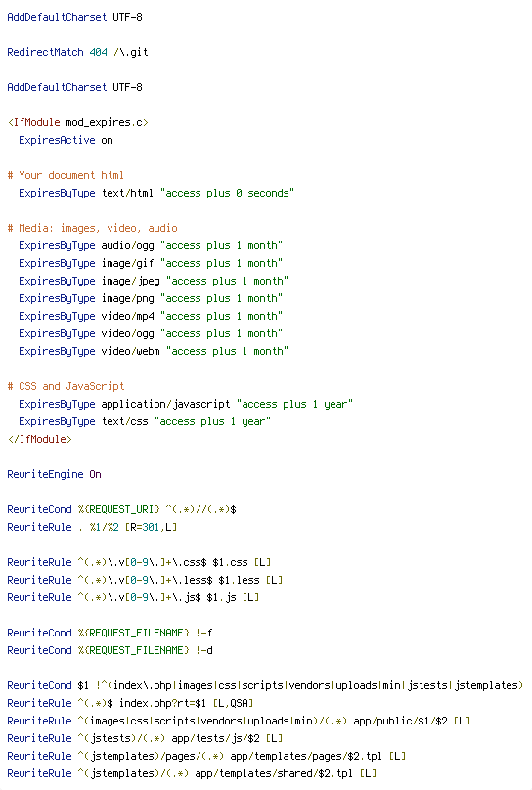Image resolution: width=532 pixels, height=790 pixels.
Task: Click the ExpiresActive on directive
Action: click(x=66, y=140)
